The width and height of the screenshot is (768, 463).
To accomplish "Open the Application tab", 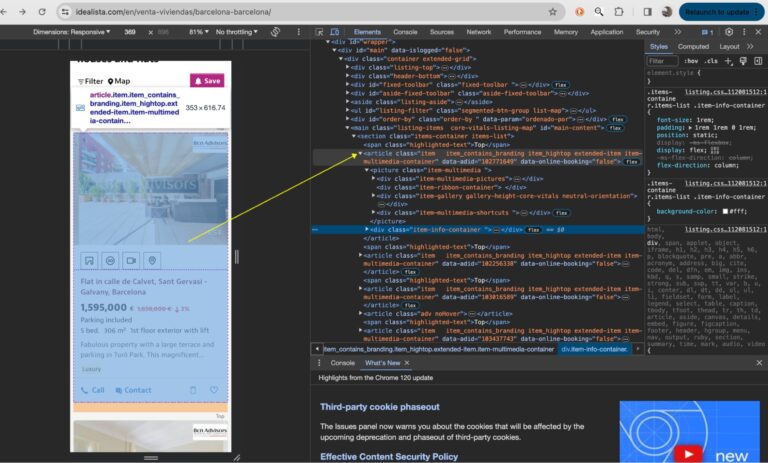I will (x=606, y=32).
